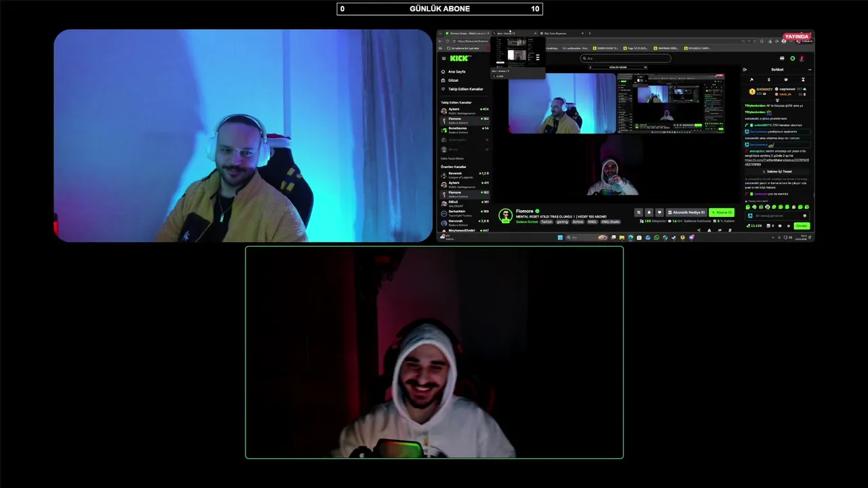Click the green circle icon in Kick header
Image resolution: width=868 pixels, height=488 pixels.
pyautogui.click(x=793, y=58)
